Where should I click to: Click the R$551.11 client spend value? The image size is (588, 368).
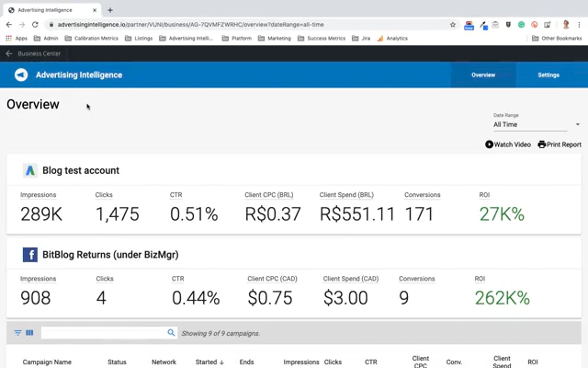pos(357,214)
